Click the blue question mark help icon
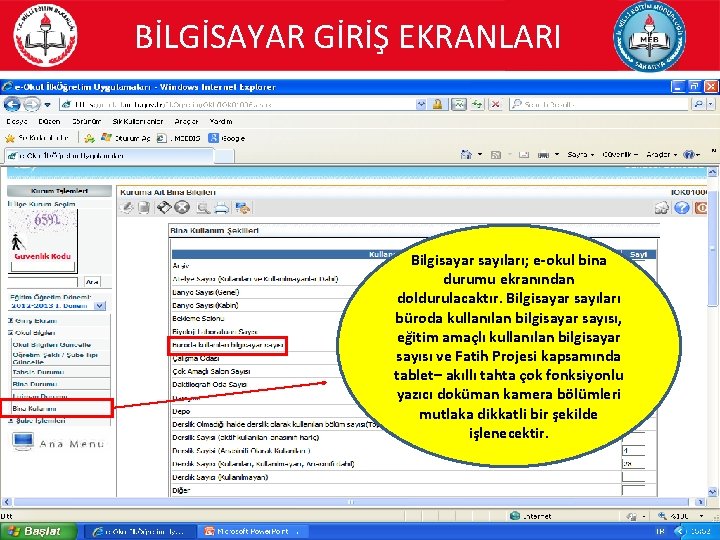Screen dimensions: 720x540 point(682,208)
